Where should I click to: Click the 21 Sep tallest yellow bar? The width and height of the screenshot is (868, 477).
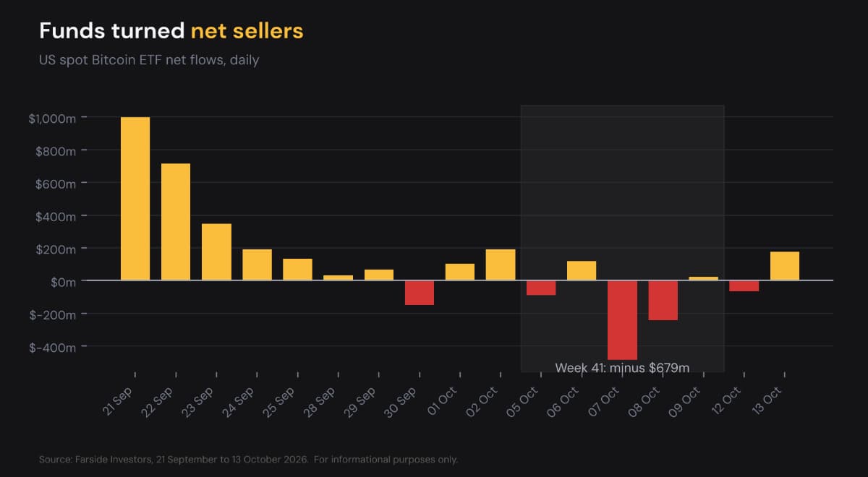pyautogui.click(x=135, y=199)
